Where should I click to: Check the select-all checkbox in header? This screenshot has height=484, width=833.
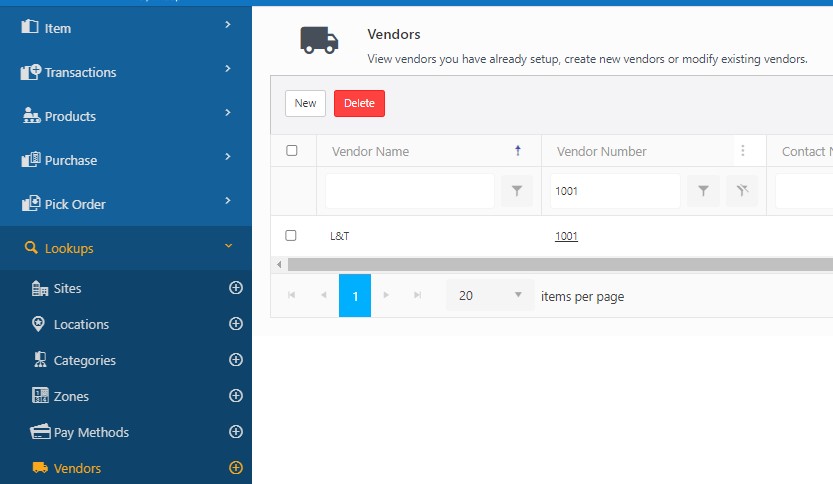[x=292, y=151]
